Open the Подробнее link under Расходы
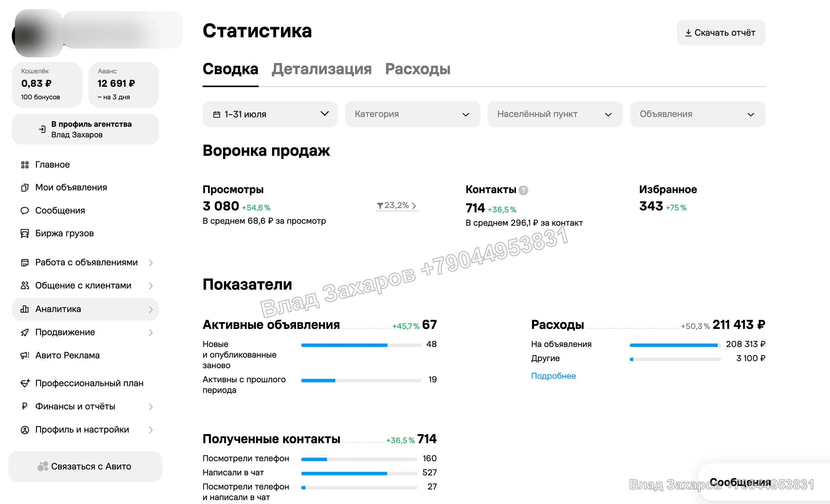 click(x=553, y=376)
